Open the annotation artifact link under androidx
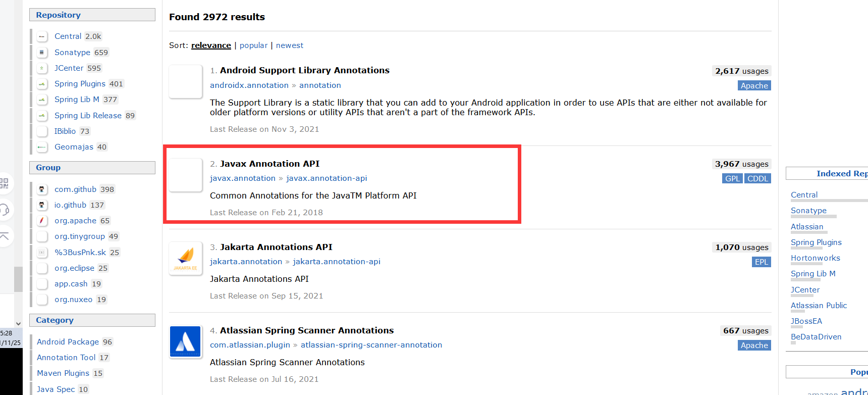This screenshot has width=868, height=395. (x=320, y=85)
